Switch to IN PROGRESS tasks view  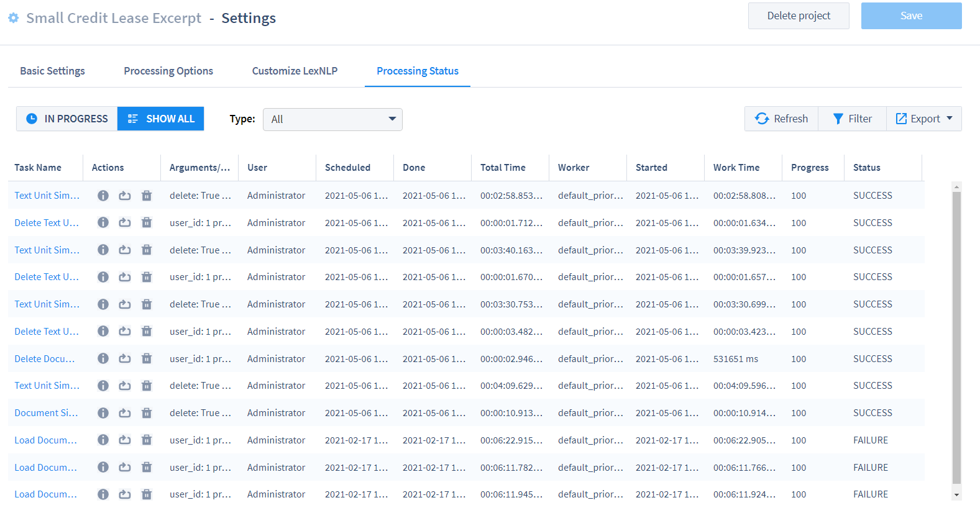point(67,119)
